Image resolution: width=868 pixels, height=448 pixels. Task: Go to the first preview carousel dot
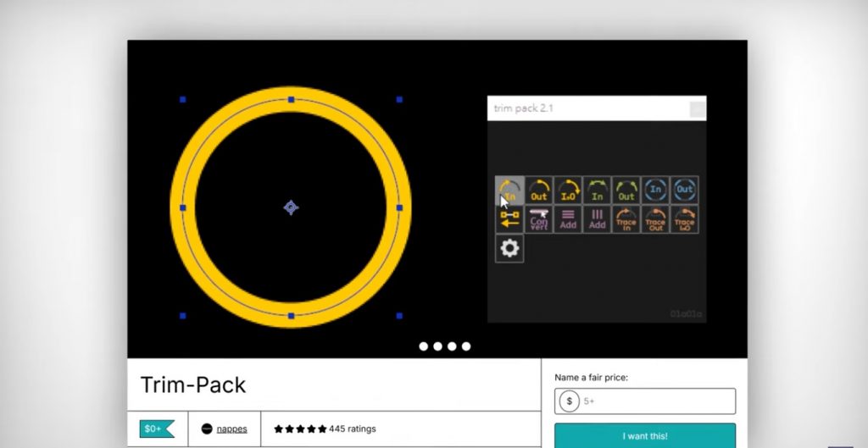pyautogui.click(x=424, y=346)
